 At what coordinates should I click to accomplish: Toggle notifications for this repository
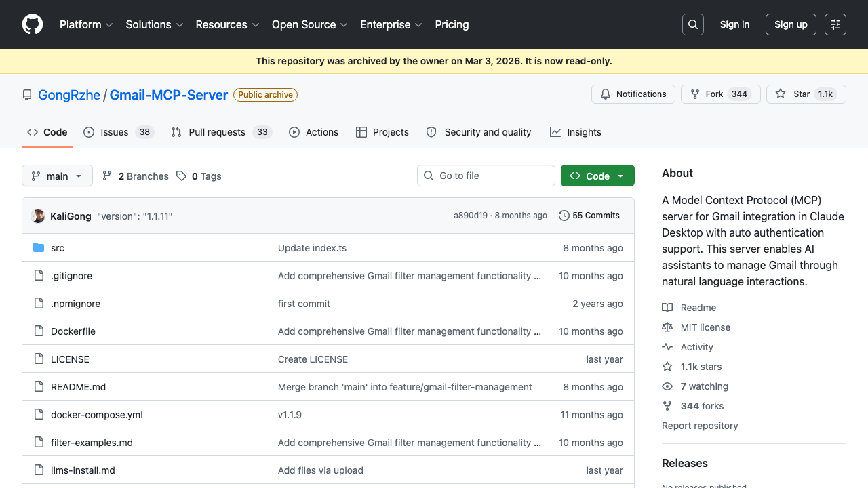pyautogui.click(x=633, y=94)
